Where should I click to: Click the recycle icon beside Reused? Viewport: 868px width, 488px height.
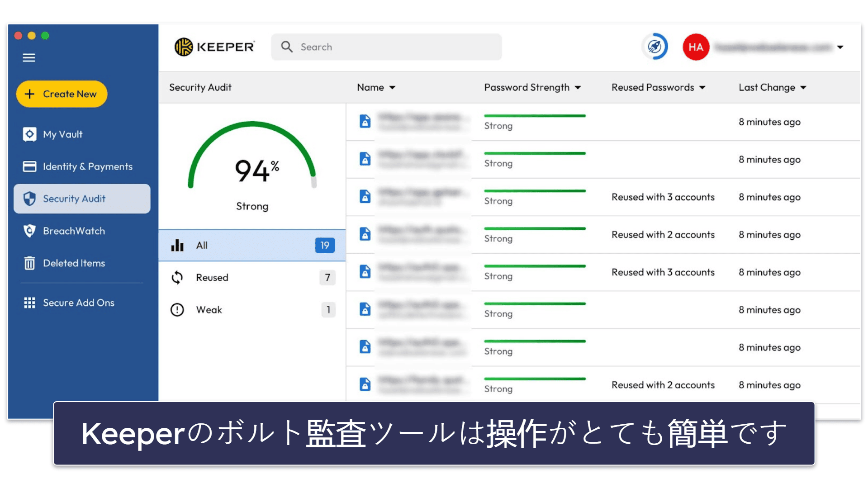pos(177,277)
